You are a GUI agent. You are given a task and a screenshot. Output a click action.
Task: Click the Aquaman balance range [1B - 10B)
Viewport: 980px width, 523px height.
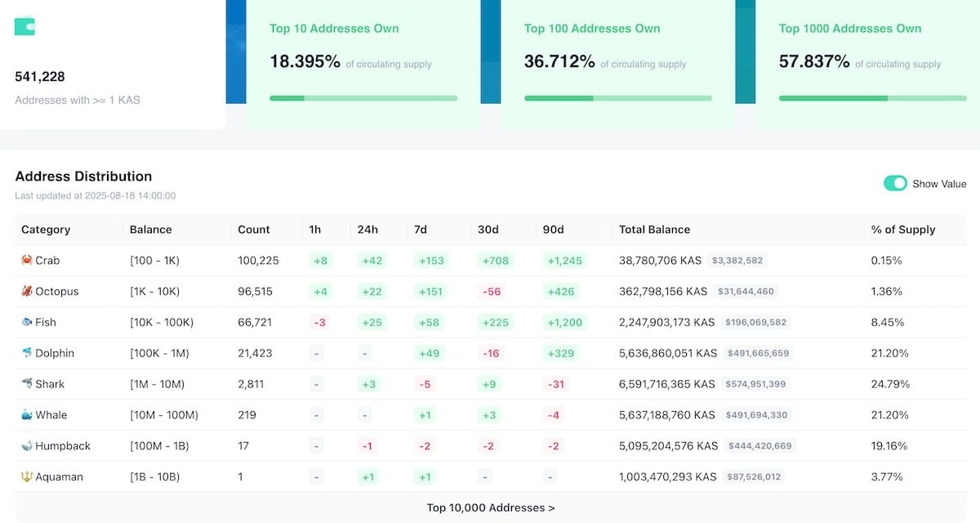(x=155, y=477)
